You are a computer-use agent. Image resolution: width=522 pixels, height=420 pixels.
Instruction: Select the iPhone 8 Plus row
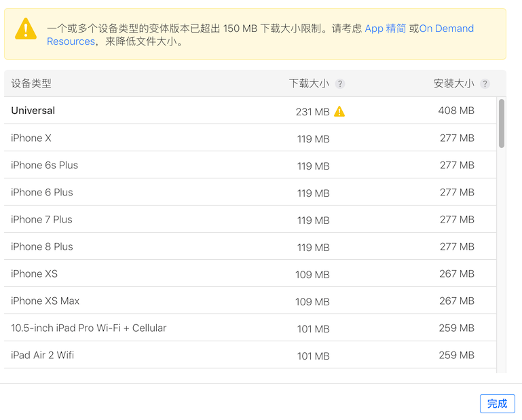250,246
